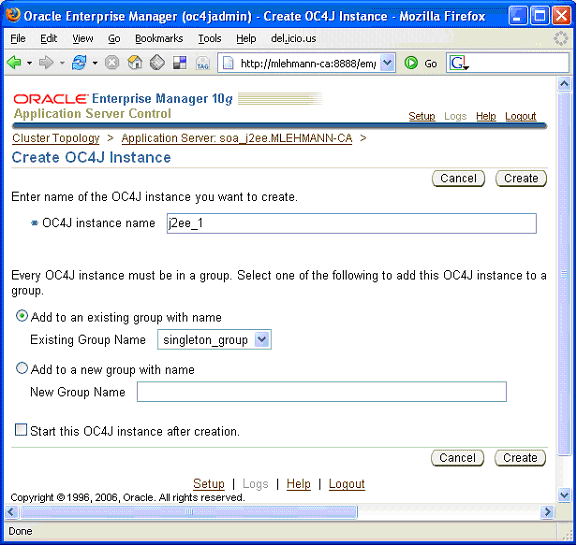
Task: Click the Google search engine icon
Action: (x=458, y=63)
